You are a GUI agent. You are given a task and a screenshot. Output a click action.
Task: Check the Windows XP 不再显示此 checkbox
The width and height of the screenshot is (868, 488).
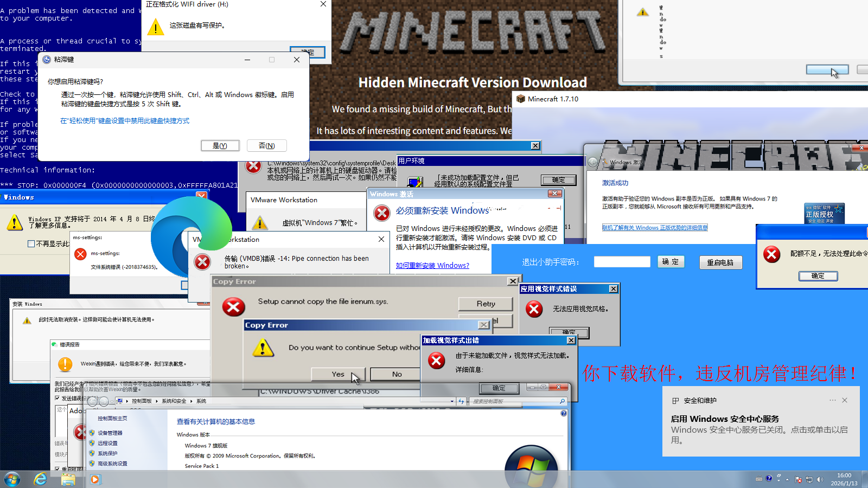(x=31, y=244)
